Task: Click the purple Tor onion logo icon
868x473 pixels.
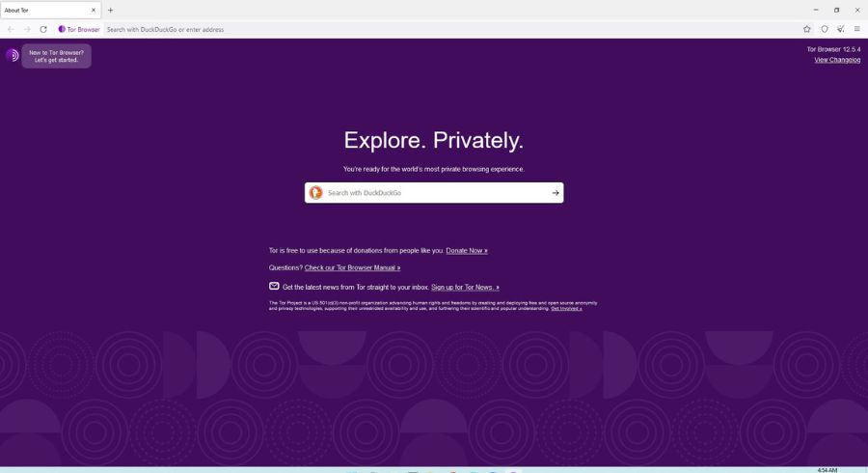Action: pyautogui.click(x=13, y=55)
